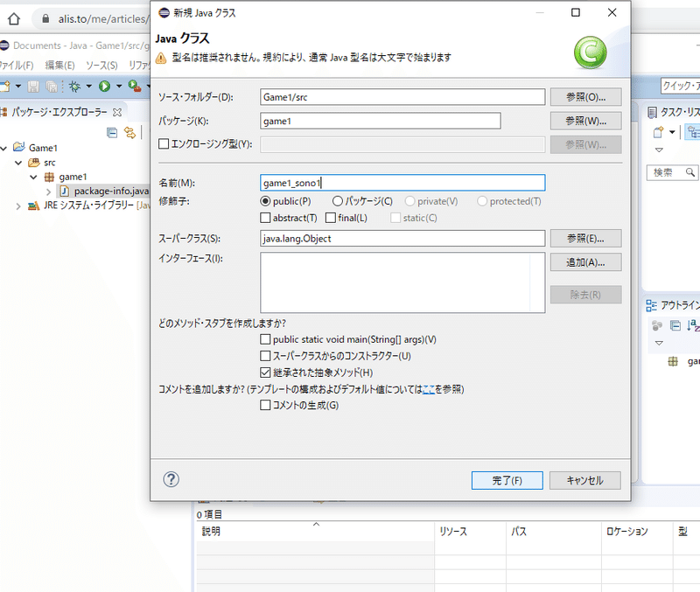
Task: Click Link with Editor icon in Package Explorer
Action: (x=129, y=133)
